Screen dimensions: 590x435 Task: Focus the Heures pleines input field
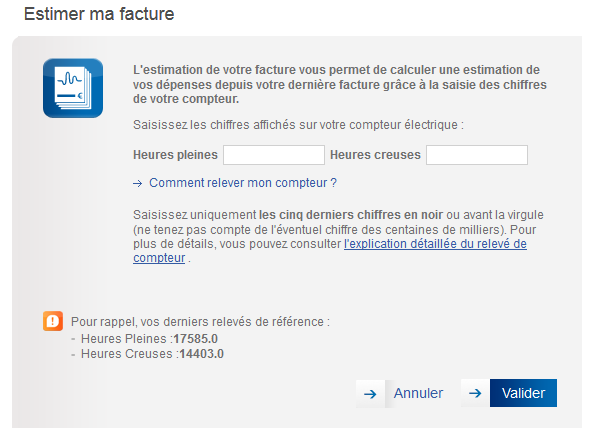(274, 155)
